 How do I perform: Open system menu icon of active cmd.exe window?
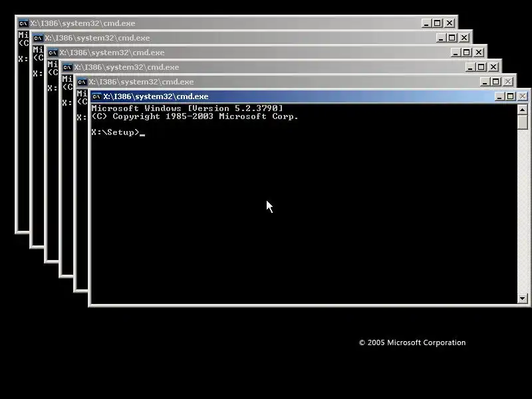click(96, 96)
